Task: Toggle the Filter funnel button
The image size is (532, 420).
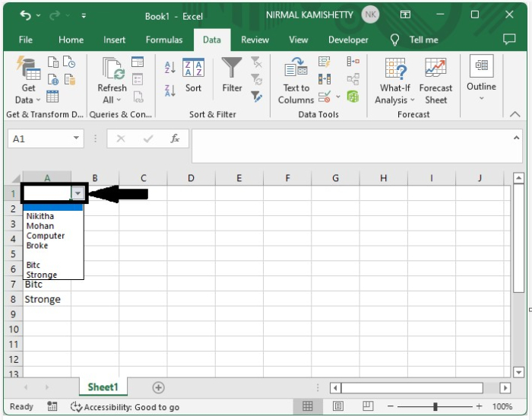Action: point(232,75)
